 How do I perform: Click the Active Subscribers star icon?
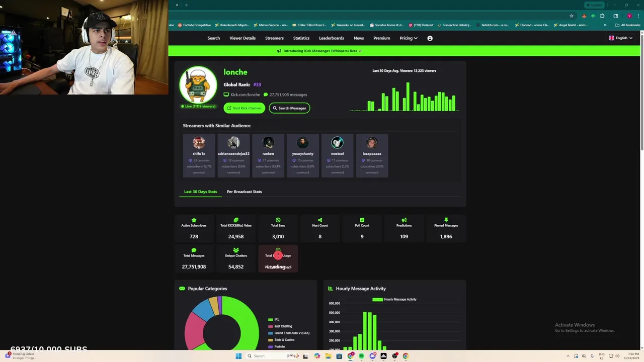(194, 220)
